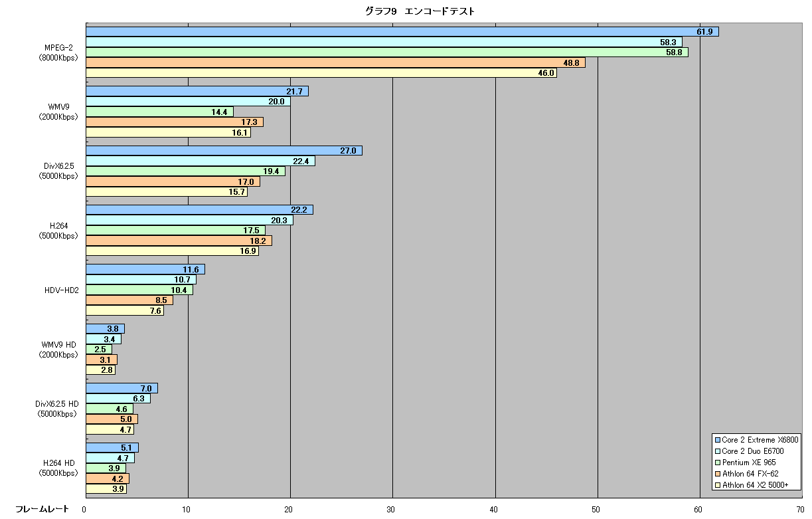Click the 27.0 DivX6.2.5 bar
Image resolution: width=812 pixels, height=519 pixels.
pyautogui.click(x=224, y=151)
